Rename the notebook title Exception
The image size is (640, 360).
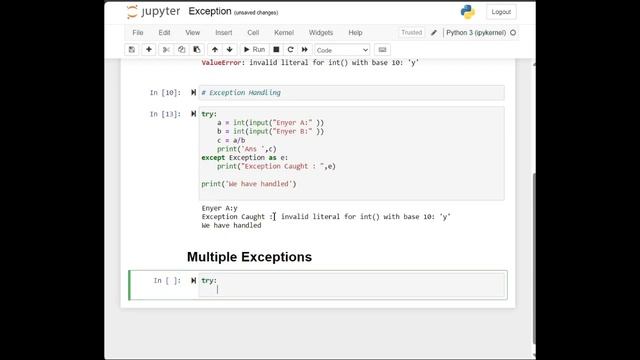[x=210, y=11]
